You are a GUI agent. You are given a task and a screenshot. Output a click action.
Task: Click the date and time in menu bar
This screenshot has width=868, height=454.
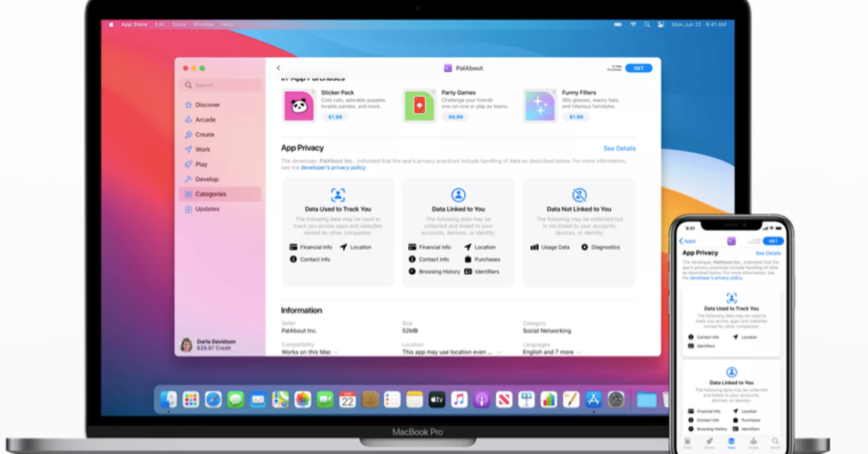coord(699,25)
